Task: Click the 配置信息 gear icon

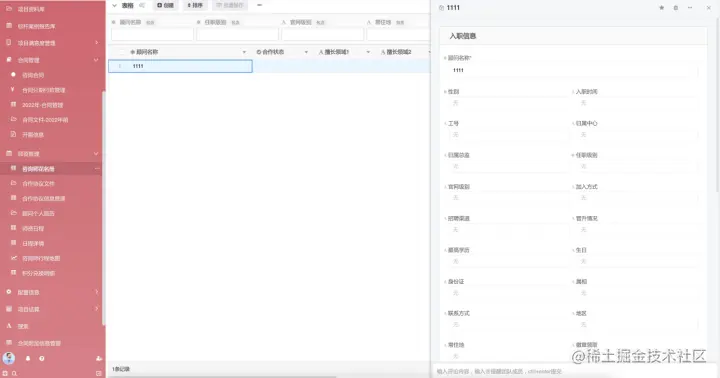Action: 8,292
